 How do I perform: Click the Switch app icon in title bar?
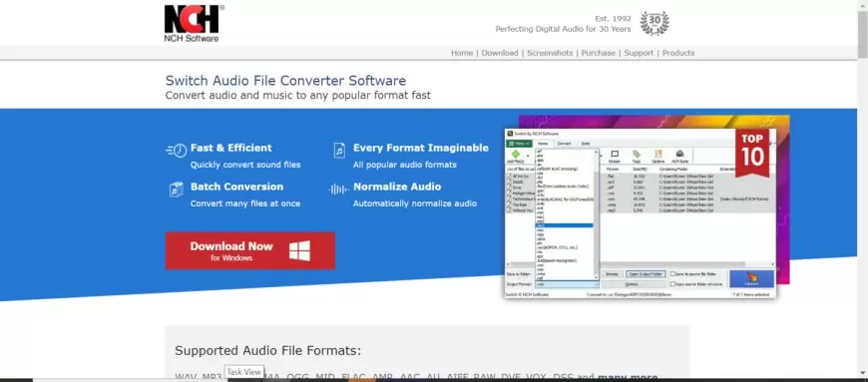[510, 134]
